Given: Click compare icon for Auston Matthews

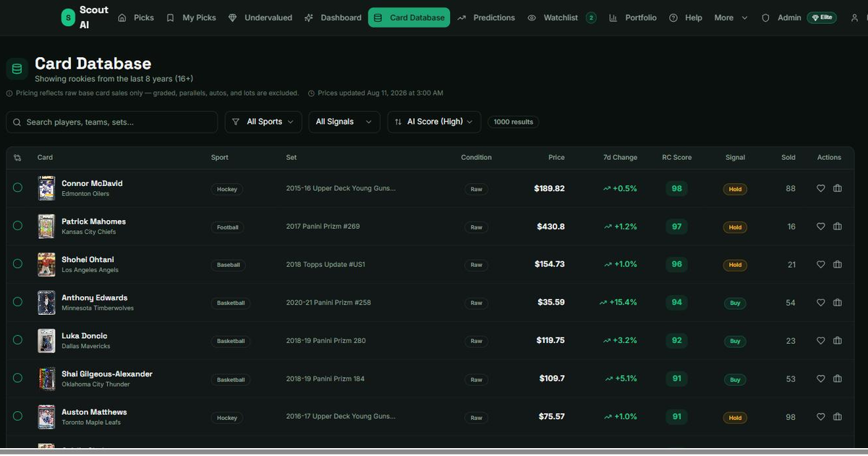Looking at the screenshot, I should (838, 417).
